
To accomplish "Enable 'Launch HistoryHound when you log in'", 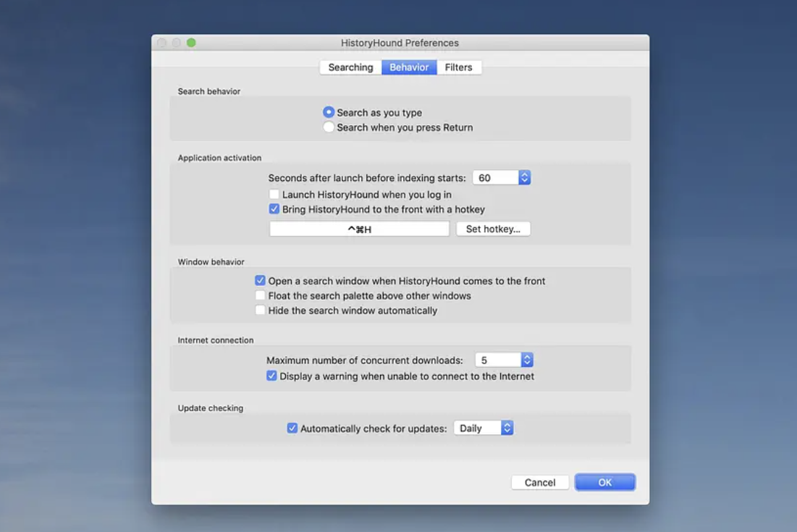I will (274, 194).
